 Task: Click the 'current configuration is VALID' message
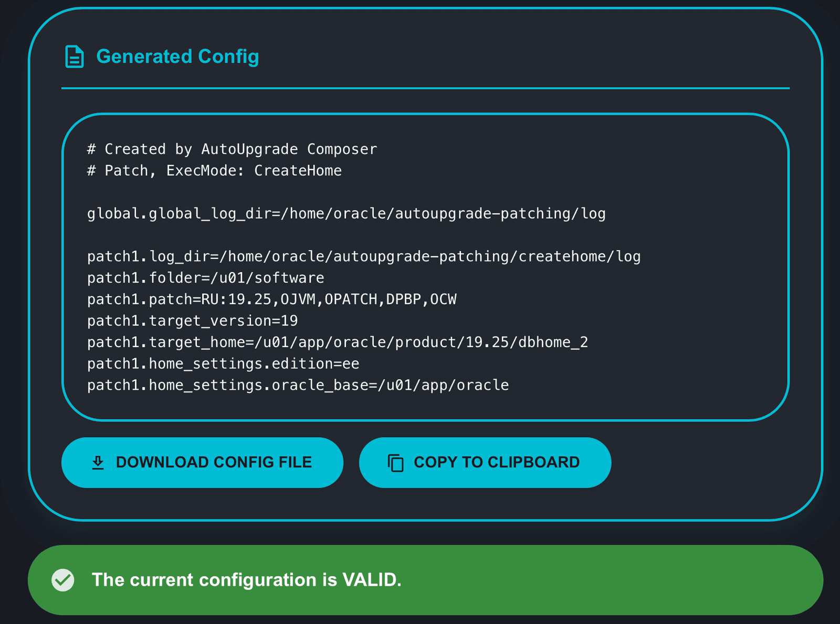(x=246, y=580)
